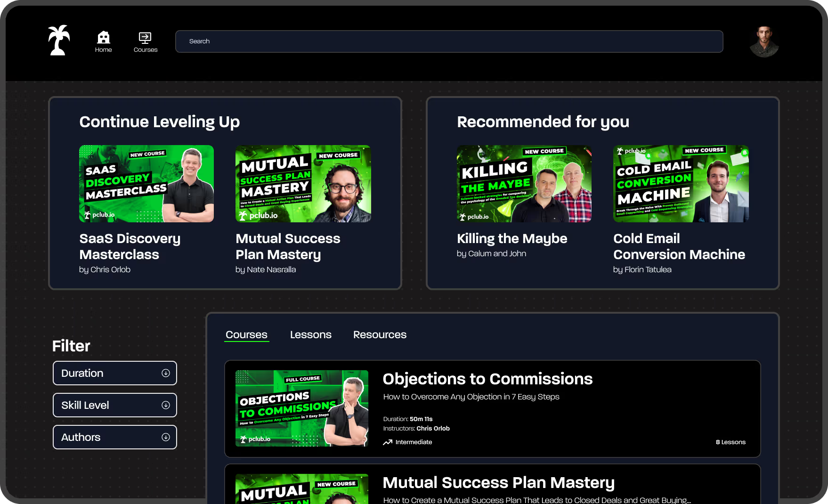The height and width of the screenshot is (504, 828).
Task: Open the user profile avatar
Action: point(764,41)
